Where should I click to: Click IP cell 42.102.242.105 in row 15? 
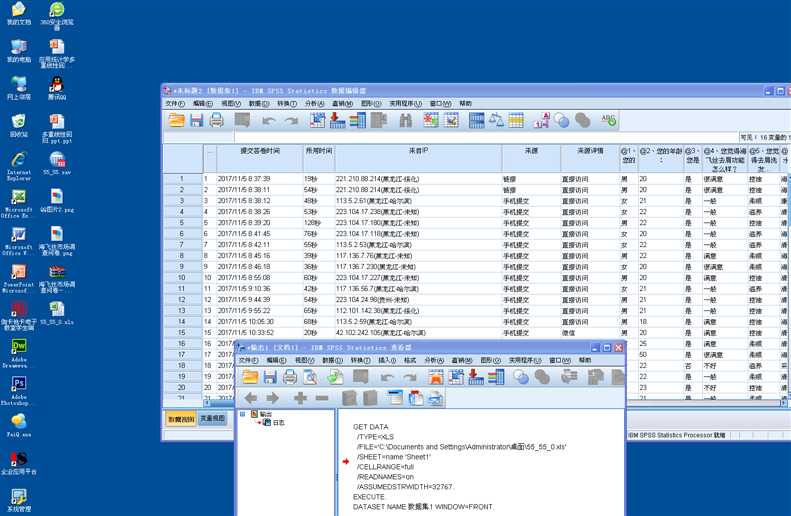[x=418, y=332]
